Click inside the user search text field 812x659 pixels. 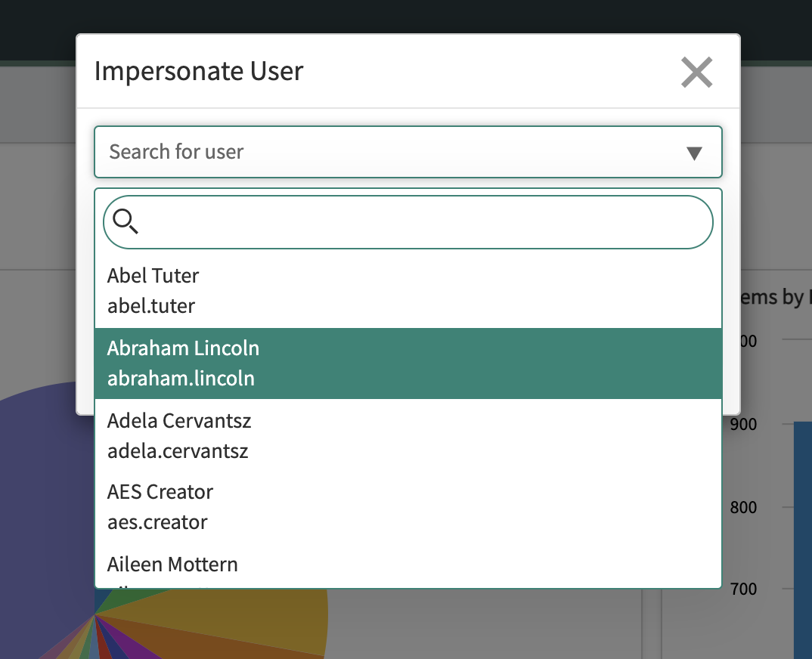point(408,222)
